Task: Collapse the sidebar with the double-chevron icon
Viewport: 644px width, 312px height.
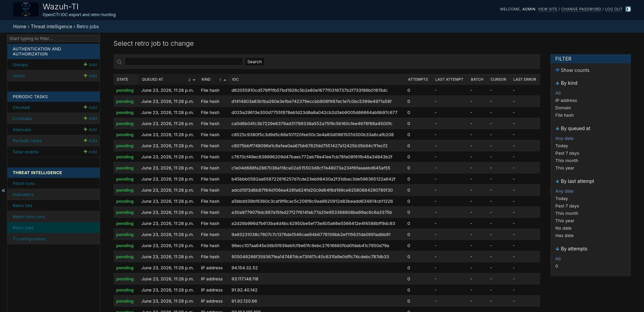Action: coord(3,191)
